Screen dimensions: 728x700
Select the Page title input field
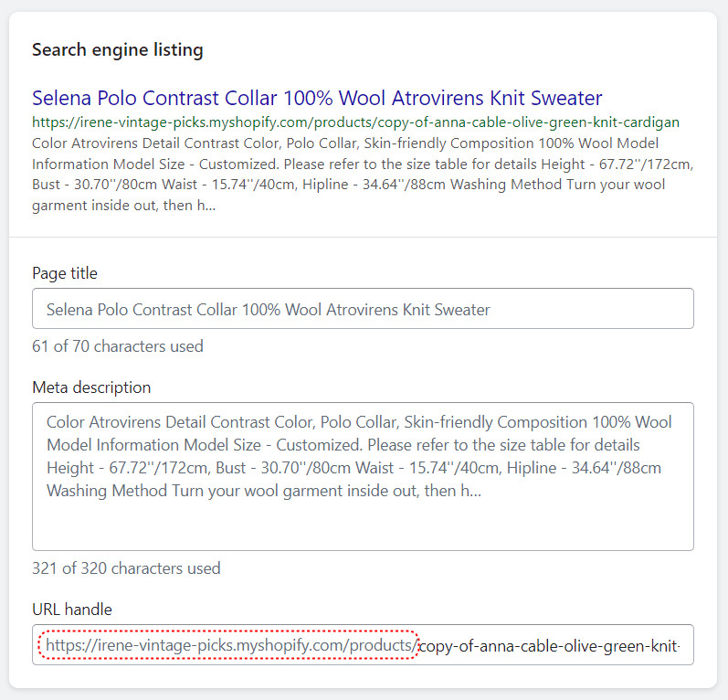363,309
